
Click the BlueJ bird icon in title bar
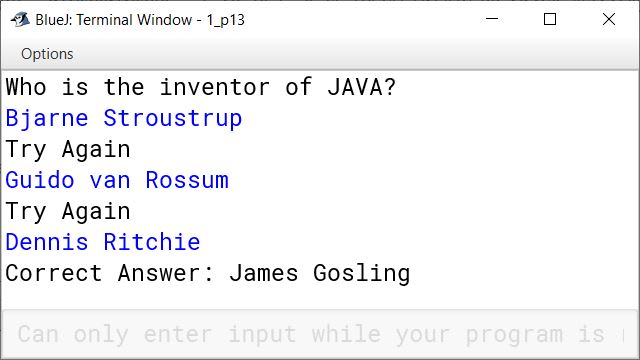point(20,19)
